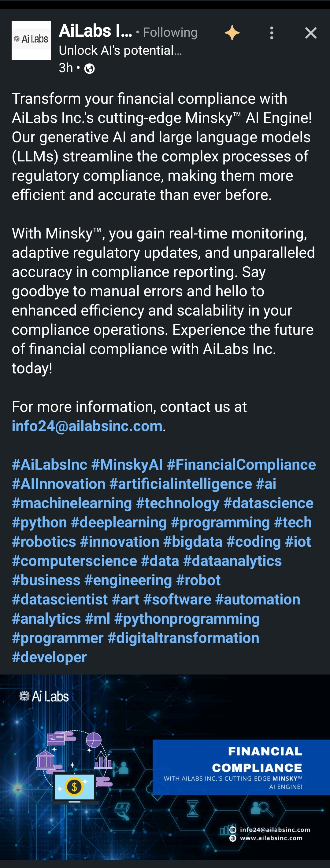Tap the gold sparkle AI icon

232,33
